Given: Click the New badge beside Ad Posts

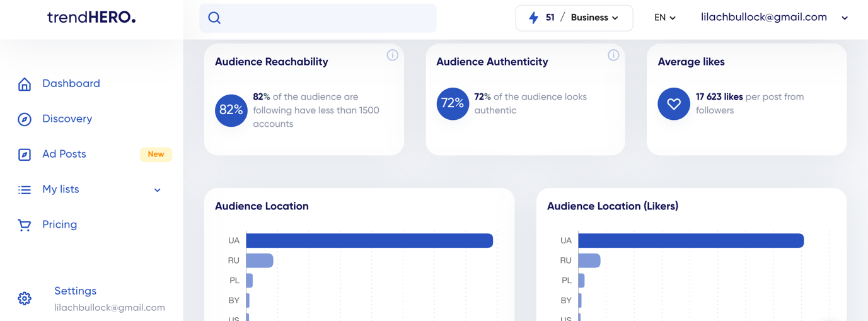Looking at the screenshot, I should pos(156,155).
